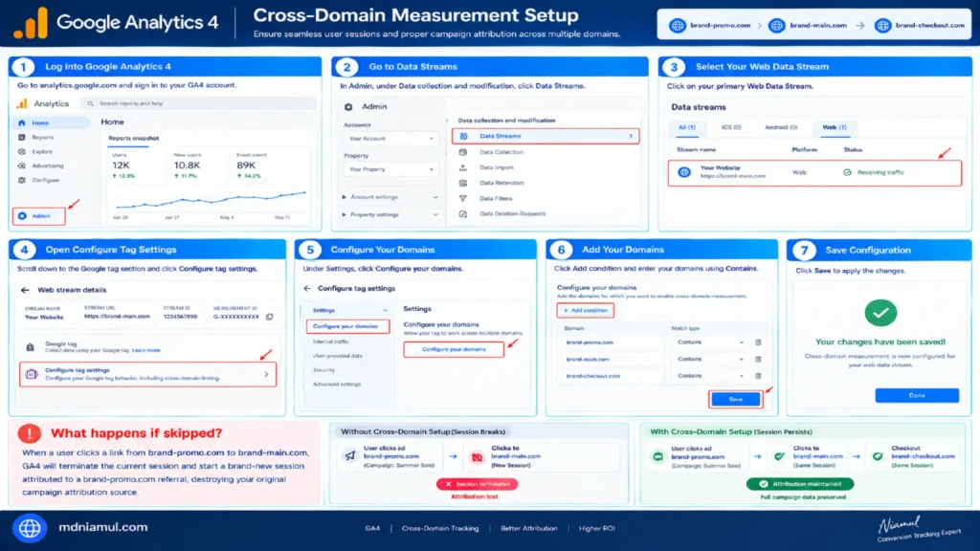Click the Add condition button
This screenshot has height=551, width=980.
coord(585,311)
